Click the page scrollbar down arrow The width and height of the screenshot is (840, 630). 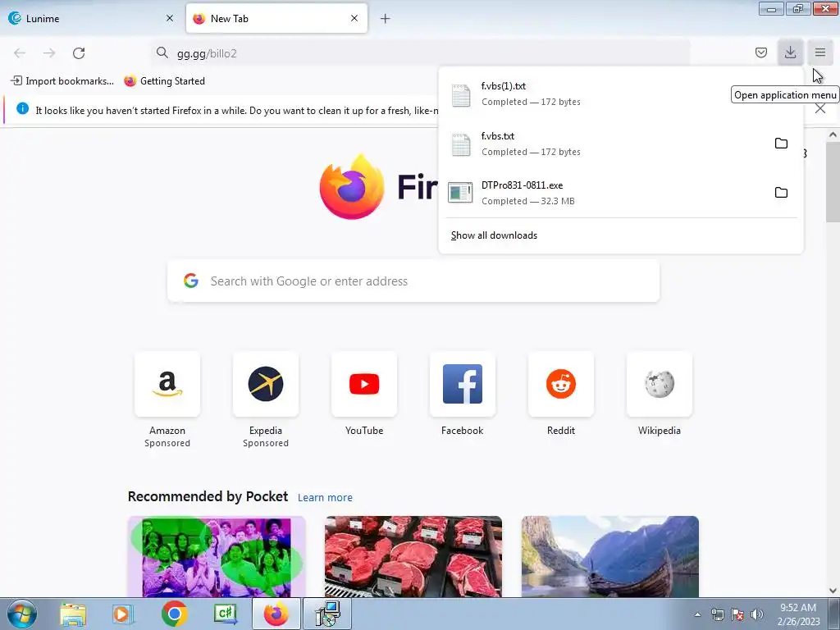pos(833,591)
